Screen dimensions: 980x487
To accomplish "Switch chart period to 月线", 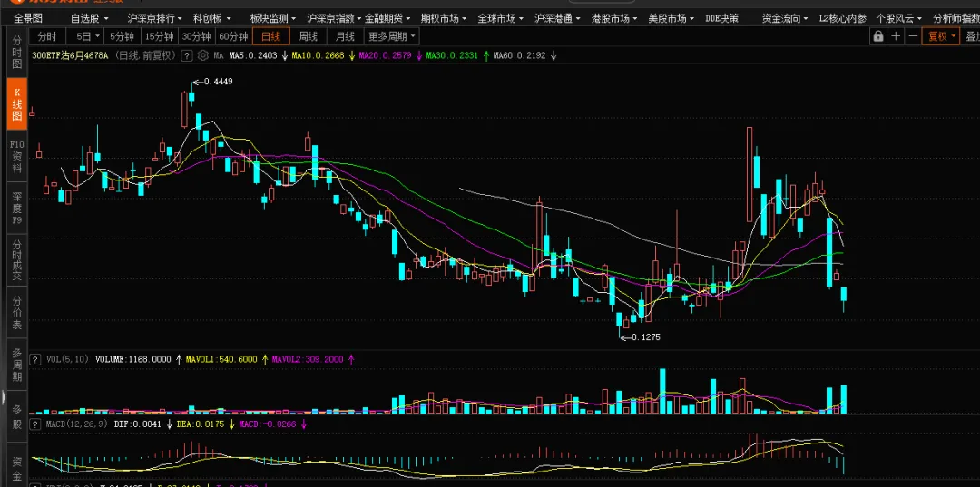I will point(345,37).
